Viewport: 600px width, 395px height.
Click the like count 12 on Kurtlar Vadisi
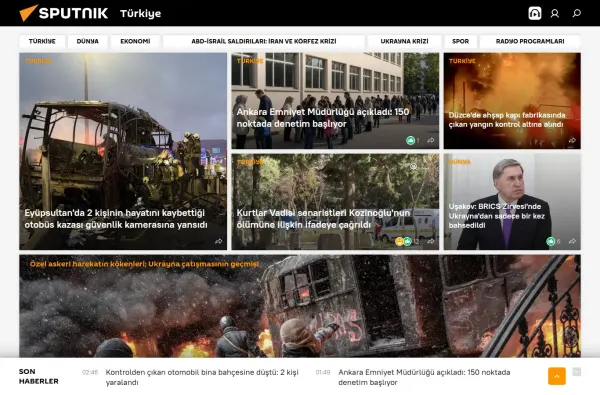pos(416,242)
